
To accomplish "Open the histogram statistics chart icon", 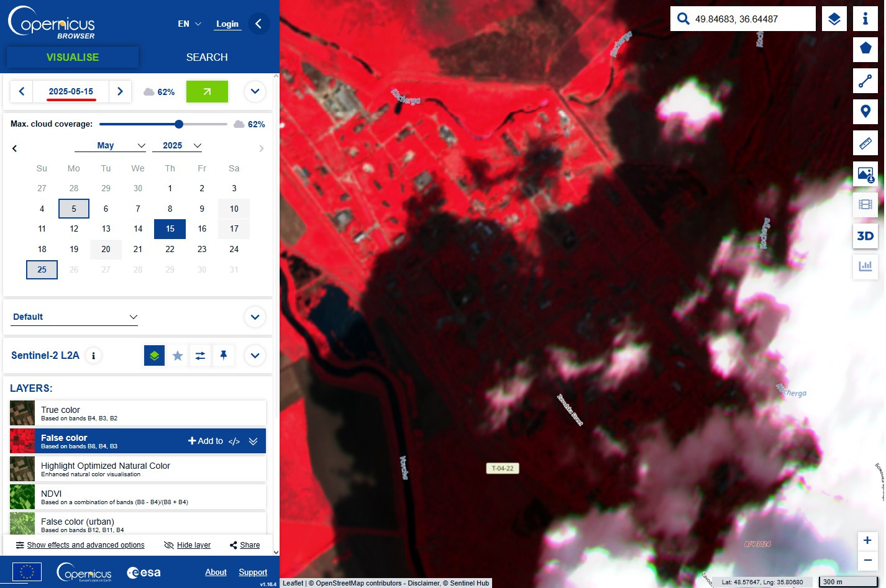I will point(865,266).
